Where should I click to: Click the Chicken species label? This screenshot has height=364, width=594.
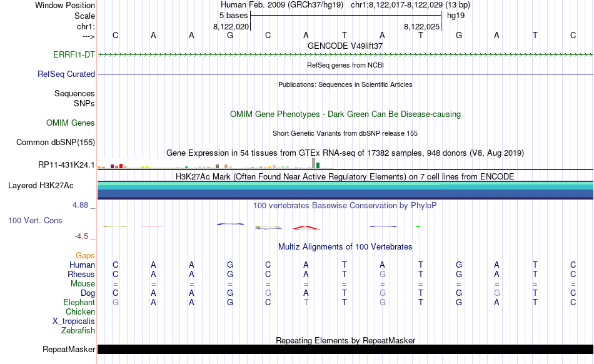click(80, 311)
